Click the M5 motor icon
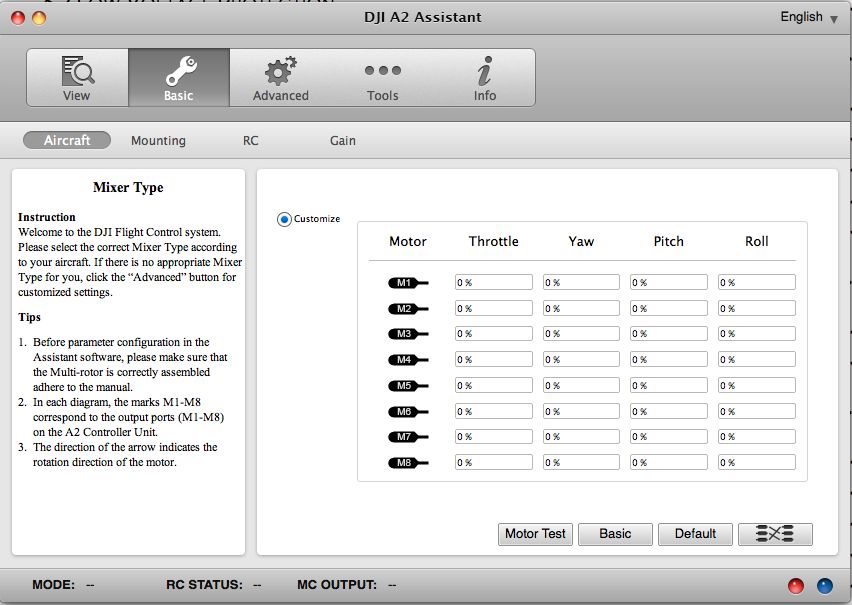The image size is (852, 605). click(x=408, y=386)
